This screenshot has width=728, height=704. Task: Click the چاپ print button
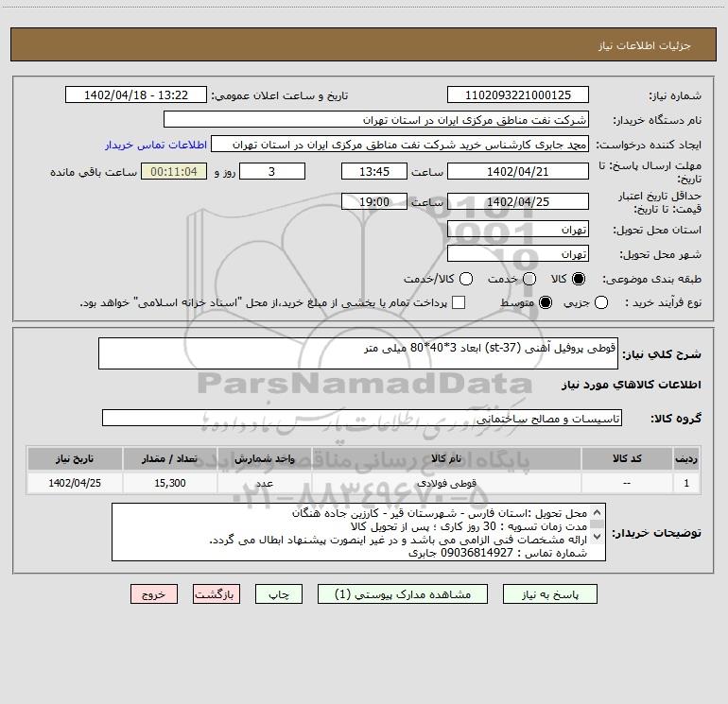(279, 594)
